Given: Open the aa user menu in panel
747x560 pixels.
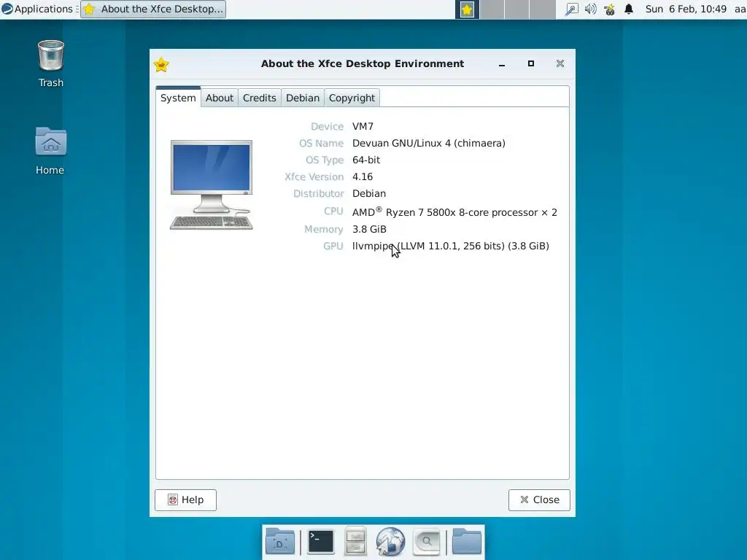Looking at the screenshot, I should [740, 9].
